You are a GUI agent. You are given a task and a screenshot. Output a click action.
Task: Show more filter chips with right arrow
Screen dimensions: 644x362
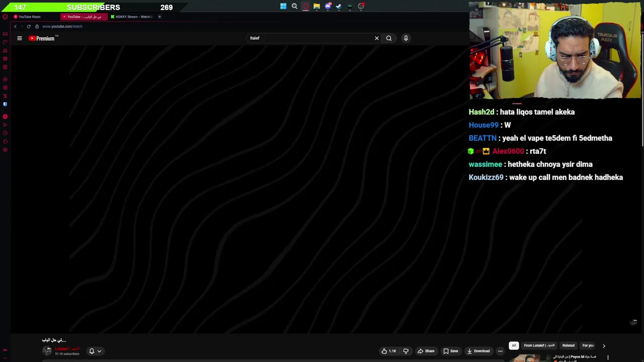tap(604, 346)
